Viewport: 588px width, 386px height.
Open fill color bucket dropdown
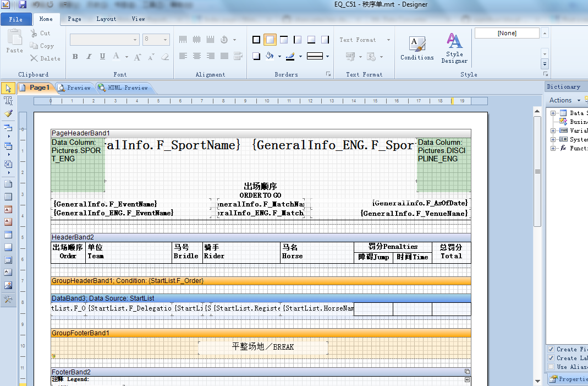pyautogui.click(x=280, y=57)
